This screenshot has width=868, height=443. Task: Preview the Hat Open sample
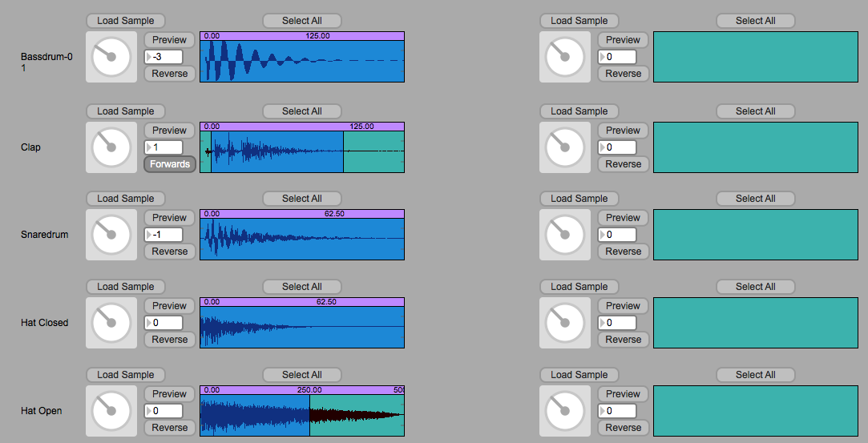tap(169, 394)
